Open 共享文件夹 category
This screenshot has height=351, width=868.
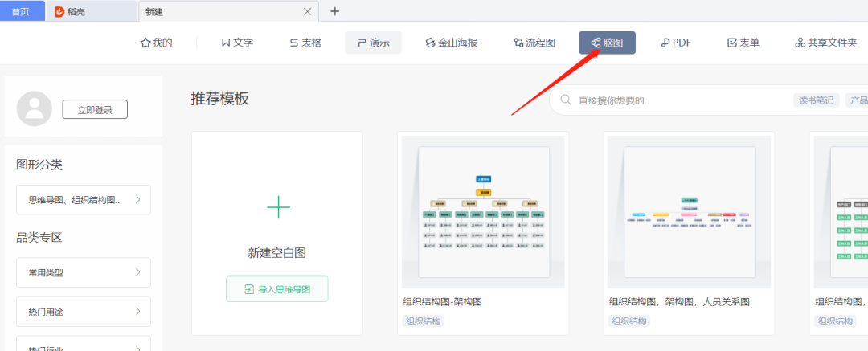coord(826,43)
